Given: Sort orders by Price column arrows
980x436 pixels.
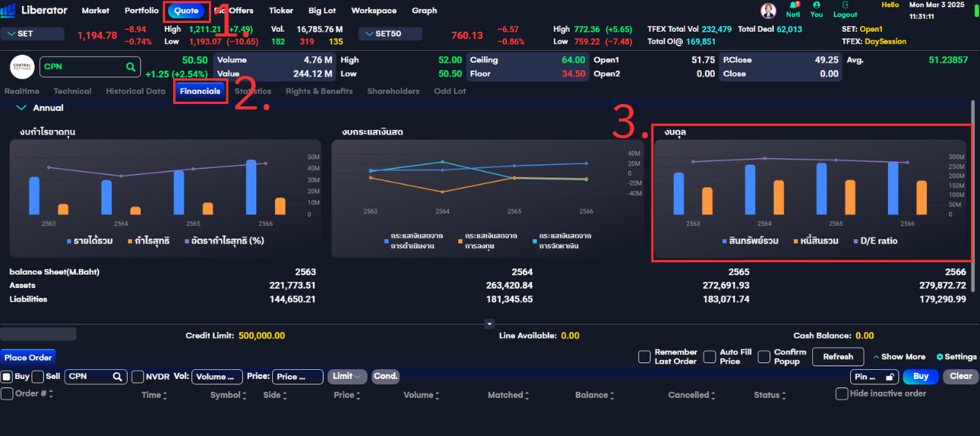Looking at the screenshot, I should [x=359, y=395].
